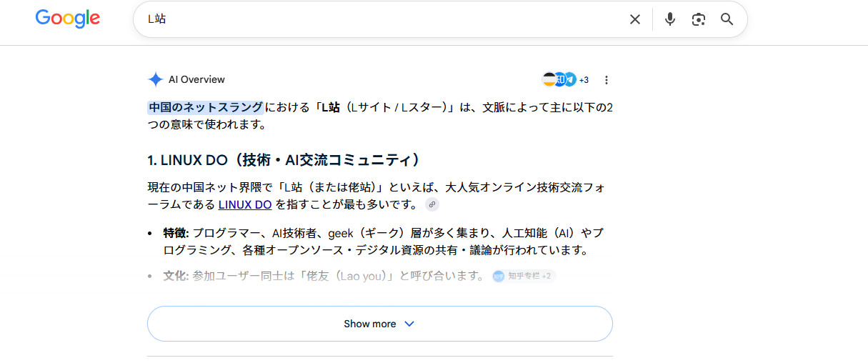Screen dimensions: 868x363
Task: Clear the search box with the X icon
Action: pos(634,19)
